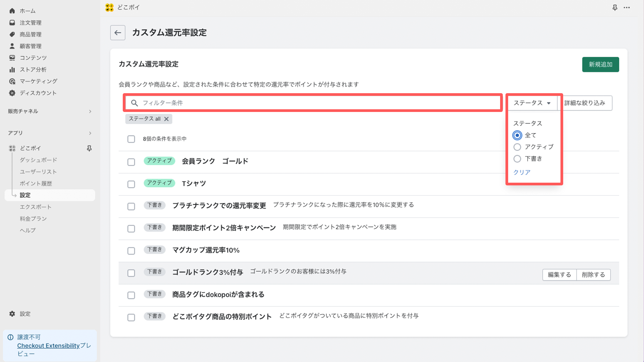Viewport: 644px width, 362px height.
Task: Click the info icon in 譲渡不可 notice
Action: pyautogui.click(x=10, y=337)
